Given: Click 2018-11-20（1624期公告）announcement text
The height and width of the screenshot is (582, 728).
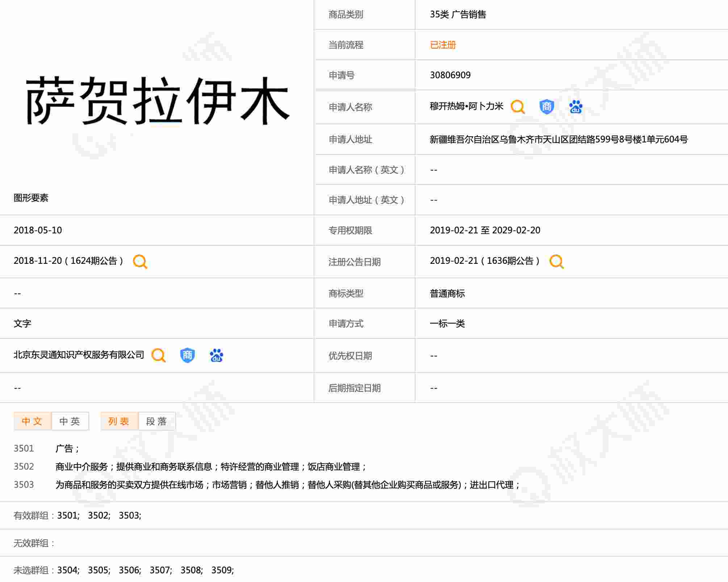Looking at the screenshot, I should point(68,261).
